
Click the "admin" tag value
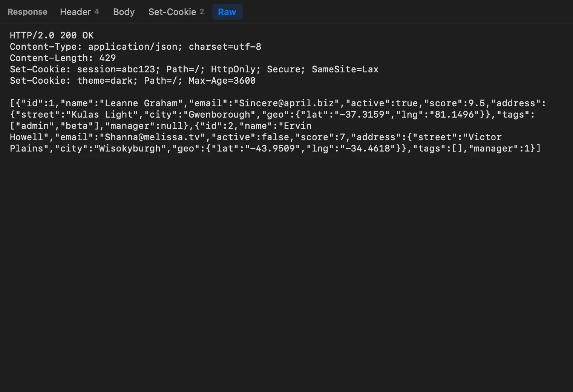(35, 126)
